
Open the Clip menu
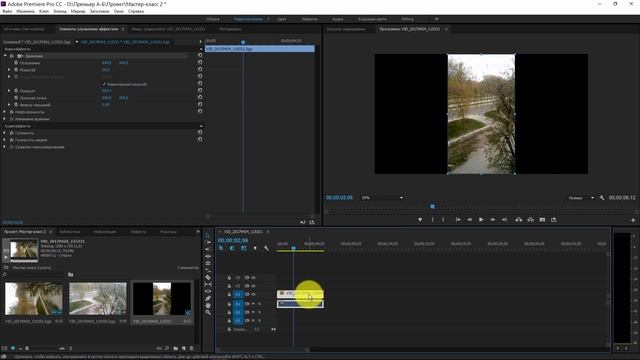point(44,11)
